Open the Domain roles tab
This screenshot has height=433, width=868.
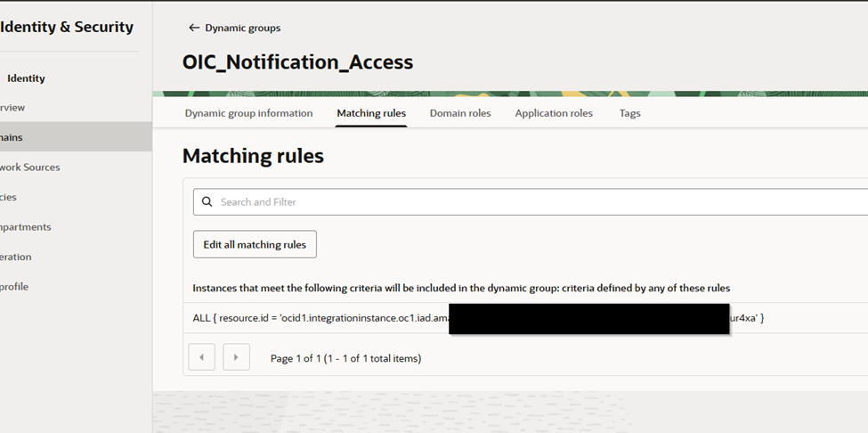(x=460, y=113)
